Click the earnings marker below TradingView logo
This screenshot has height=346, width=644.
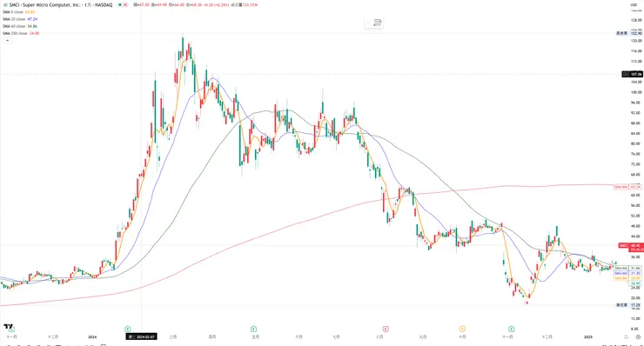coord(11,329)
